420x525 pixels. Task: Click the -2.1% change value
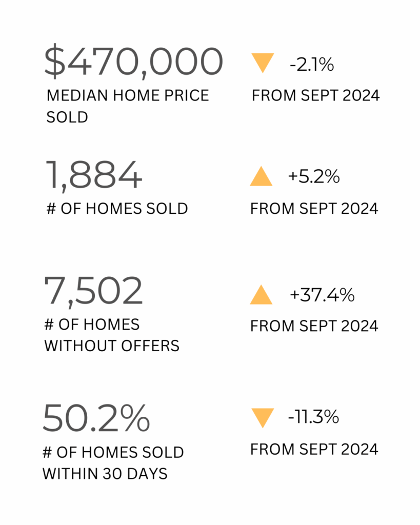tap(311, 65)
